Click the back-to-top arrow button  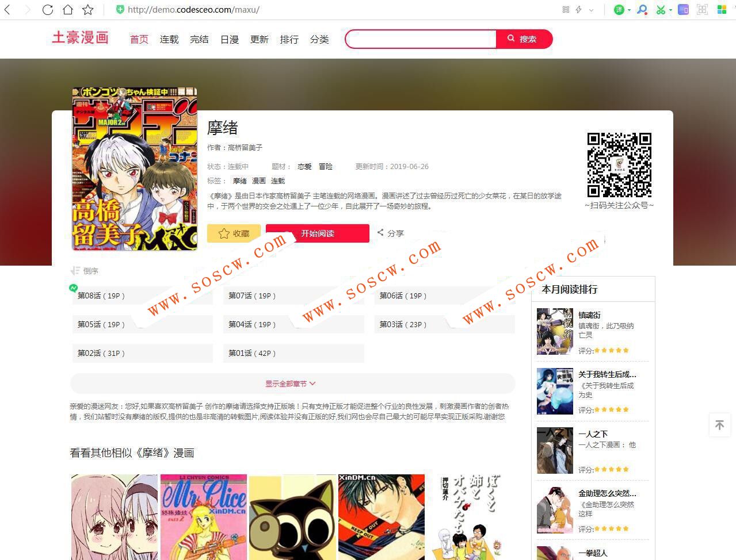click(x=719, y=425)
